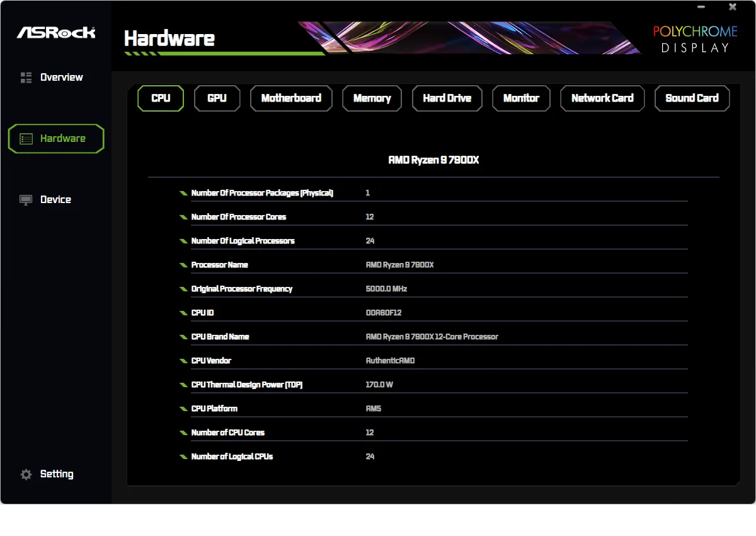Select the CPU tab
The image size is (756, 536).
coord(161,98)
